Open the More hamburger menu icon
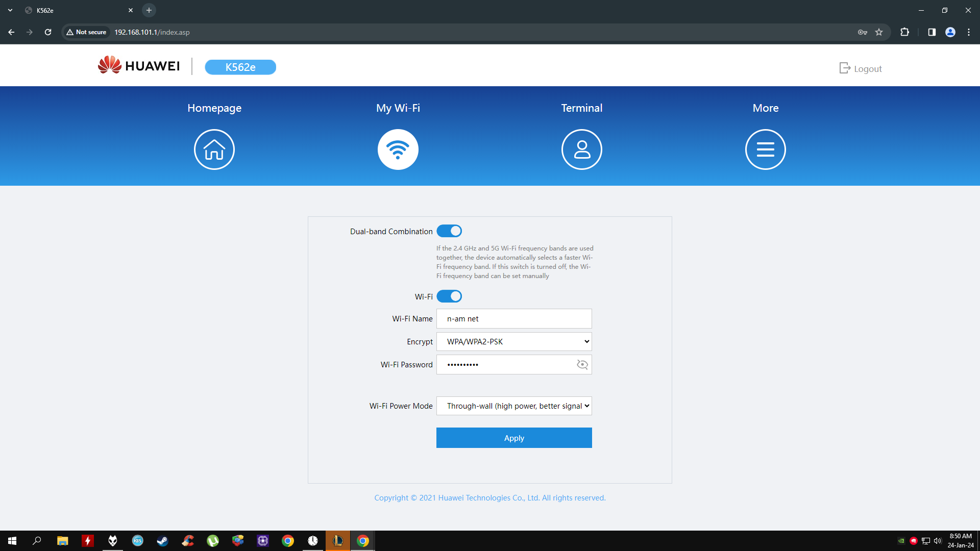Screen dimensions: 980x551 tap(766, 149)
